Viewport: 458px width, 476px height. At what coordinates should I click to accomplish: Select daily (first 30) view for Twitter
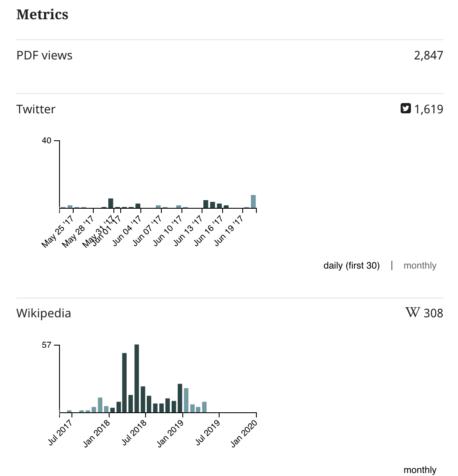point(351,266)
